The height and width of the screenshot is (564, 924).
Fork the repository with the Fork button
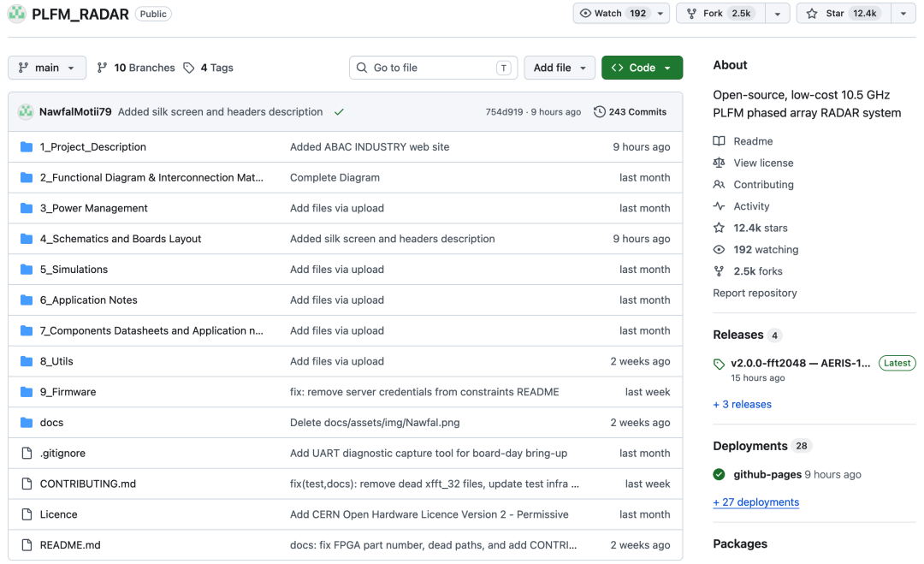[x=721, y=13]
